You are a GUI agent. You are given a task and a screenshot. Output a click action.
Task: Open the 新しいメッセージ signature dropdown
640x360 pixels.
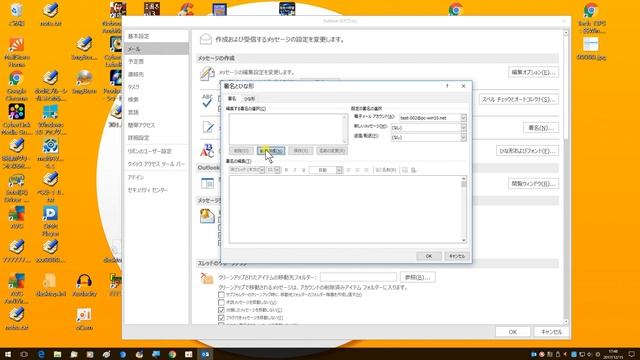click(463, 128)
